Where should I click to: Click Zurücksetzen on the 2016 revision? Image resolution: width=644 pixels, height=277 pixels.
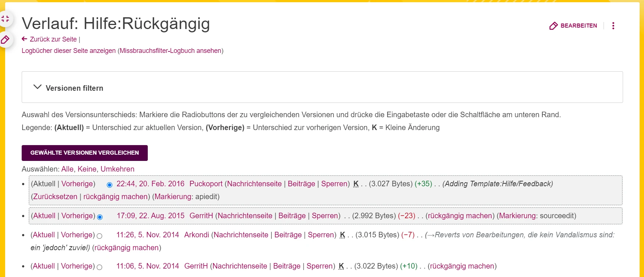pos(55,197)
